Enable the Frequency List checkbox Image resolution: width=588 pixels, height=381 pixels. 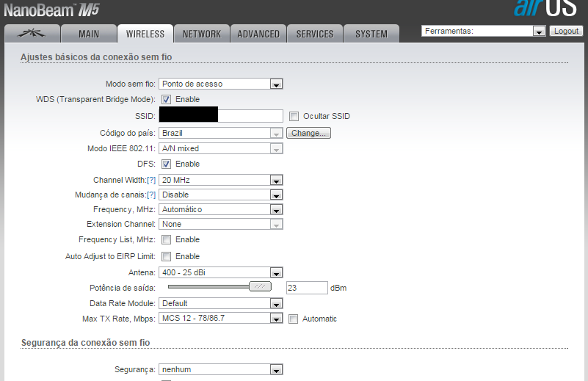click(166, 239)
